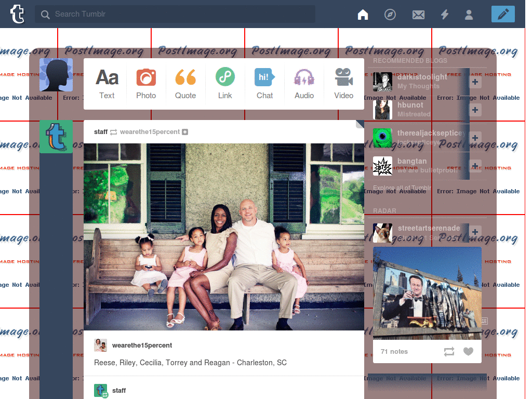
Task: Open hbunot recommended blog
Action: 410,105
